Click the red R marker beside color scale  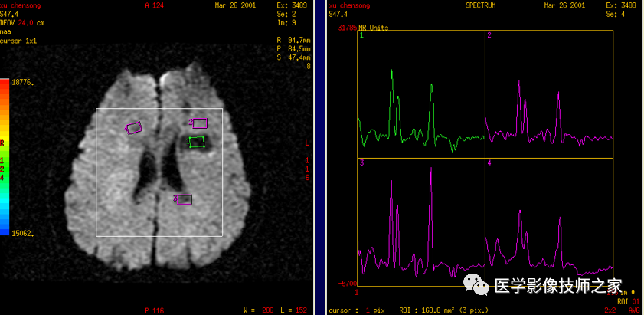click(2, 143)
